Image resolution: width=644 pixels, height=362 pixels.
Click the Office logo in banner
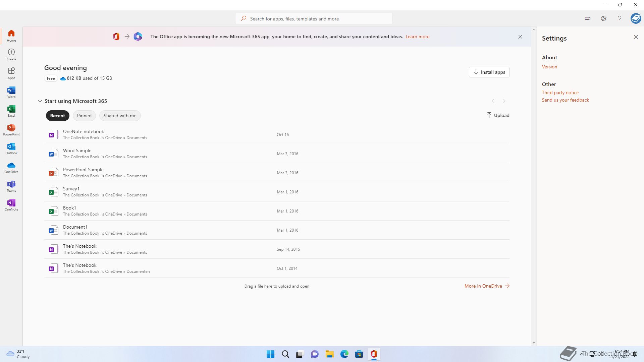pos(116,37)
